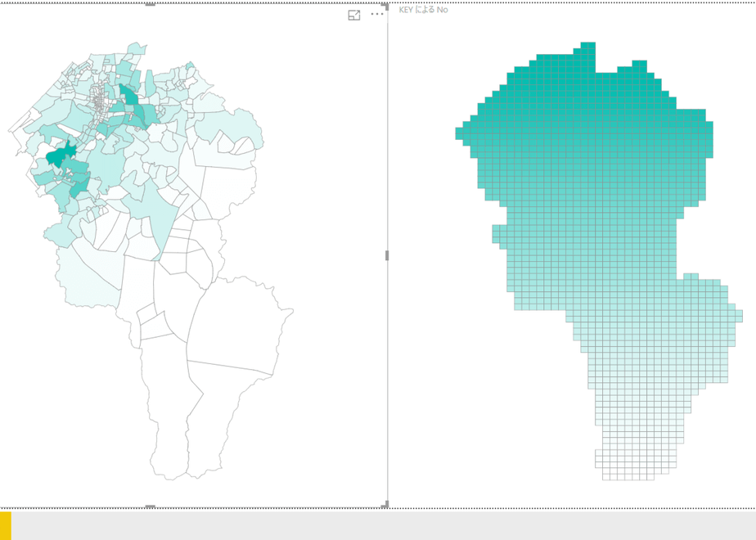
Task: Open Focus mode for the left map visual
Action: coord(354,15)
